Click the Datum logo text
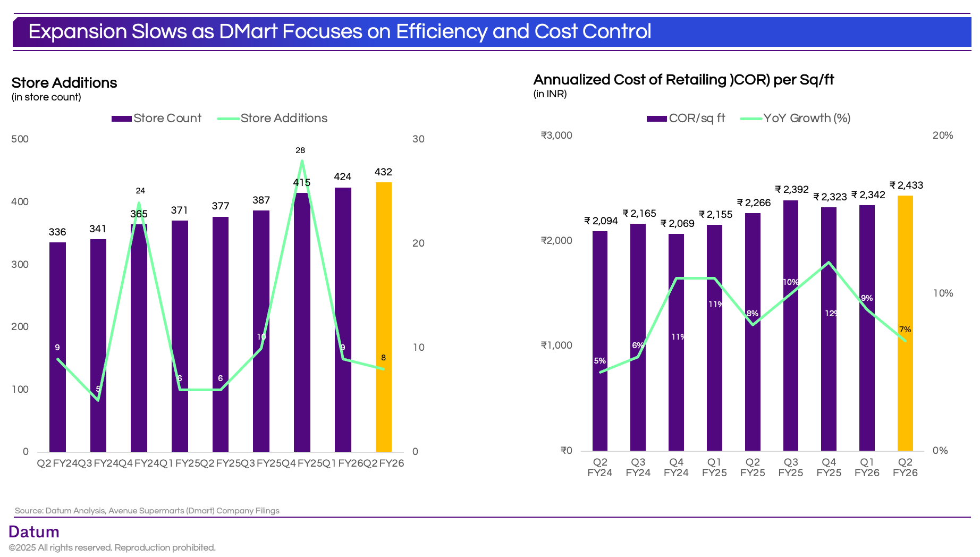980x557 pixels. coord(34,532)
